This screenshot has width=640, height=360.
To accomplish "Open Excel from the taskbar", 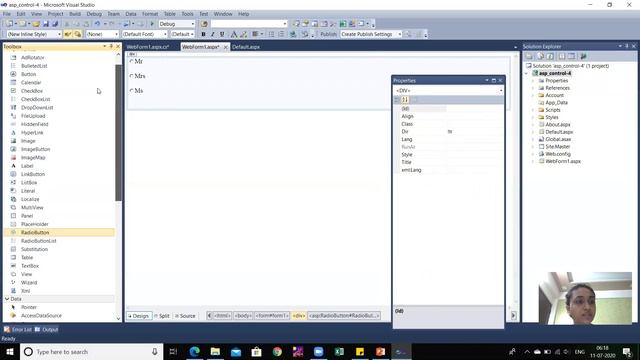I will pyautogui.click(x=339, y=351).
